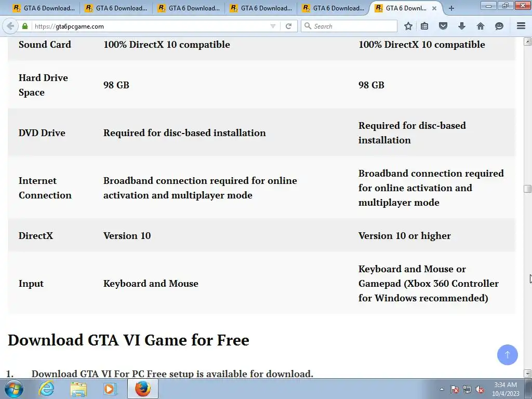
Task: Show bookmarks list icon in toolbar
Action: (x=424, y=26)
